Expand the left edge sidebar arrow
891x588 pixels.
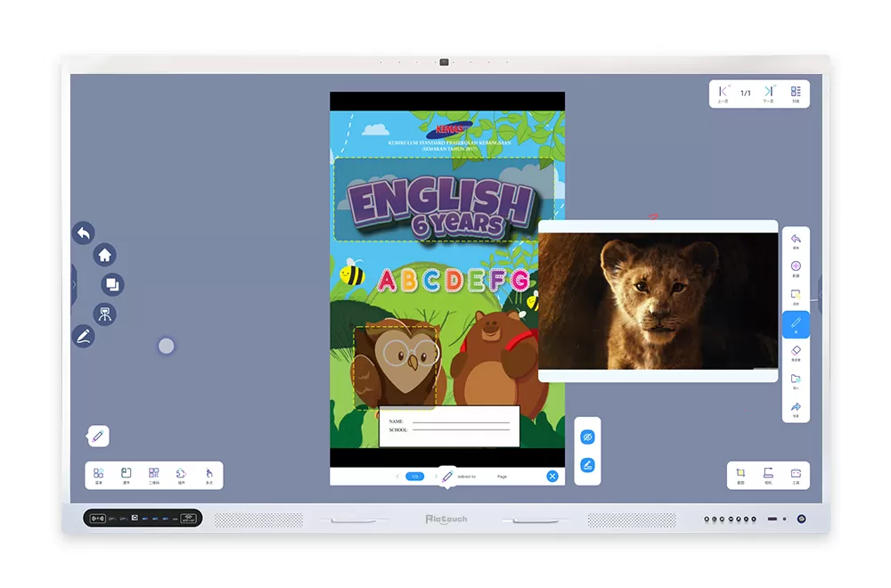(x=74, y=284)
